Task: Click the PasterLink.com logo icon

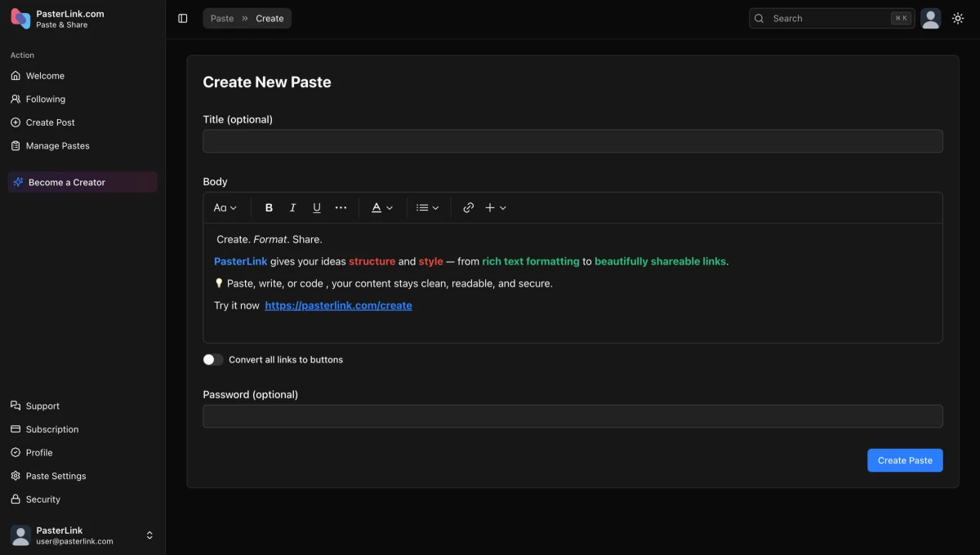Action: tap(20, 19)
